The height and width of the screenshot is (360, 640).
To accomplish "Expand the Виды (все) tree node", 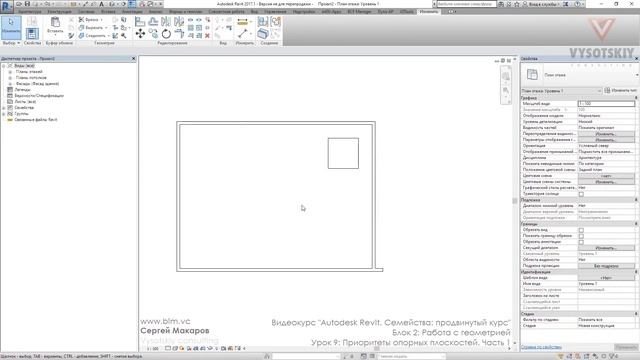I will click(4, 66).
